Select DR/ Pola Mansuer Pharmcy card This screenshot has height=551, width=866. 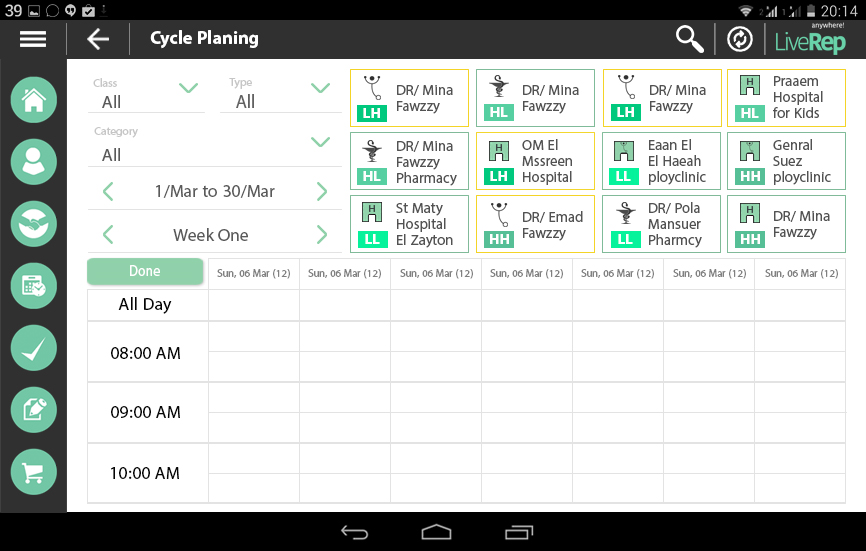click(662, 224)
